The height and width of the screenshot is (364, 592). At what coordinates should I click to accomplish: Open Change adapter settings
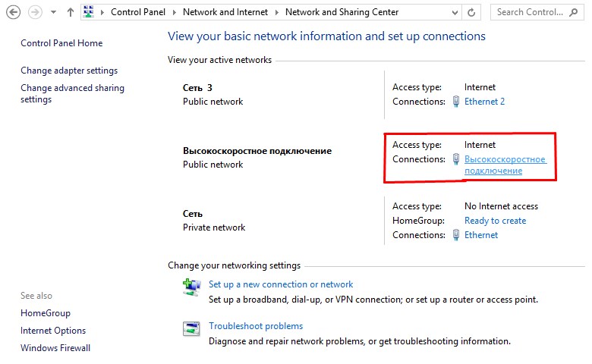(x=69, y=71)
